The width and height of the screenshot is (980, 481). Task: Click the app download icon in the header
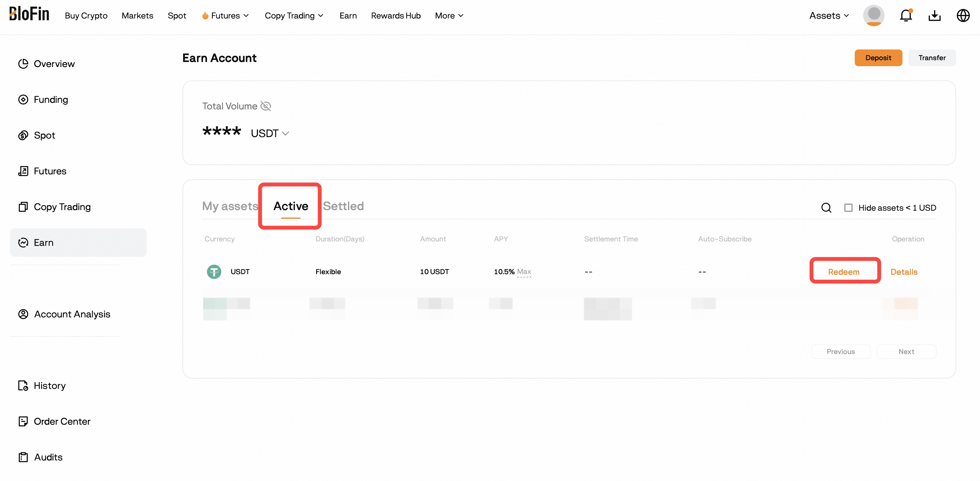click(x=935, y=15)
